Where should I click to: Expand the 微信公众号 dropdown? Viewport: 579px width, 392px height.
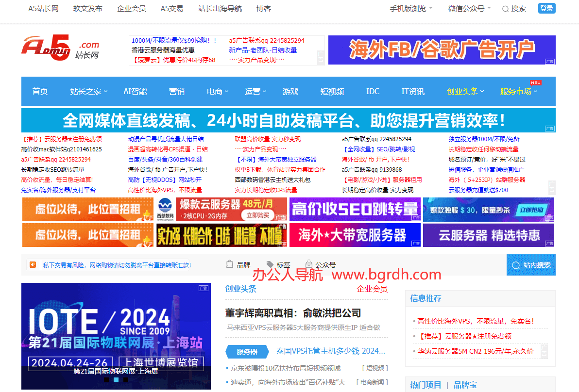coord(469,8)
